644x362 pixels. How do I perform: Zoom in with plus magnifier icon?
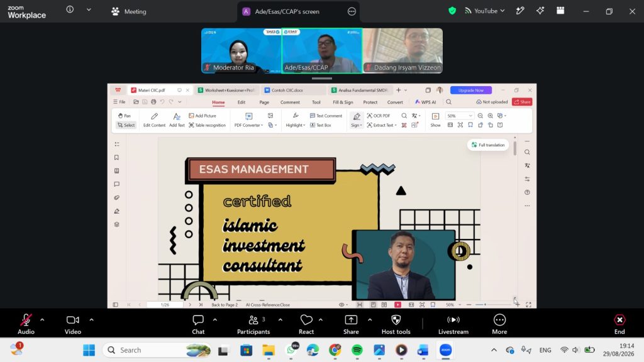tap(491, 116)
